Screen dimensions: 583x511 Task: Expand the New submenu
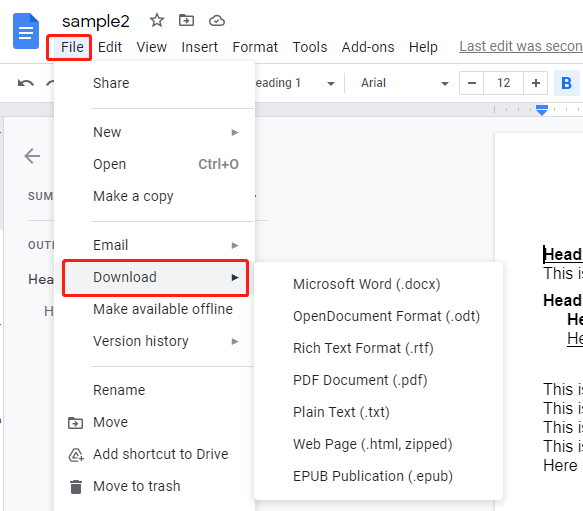coord(154,132)
